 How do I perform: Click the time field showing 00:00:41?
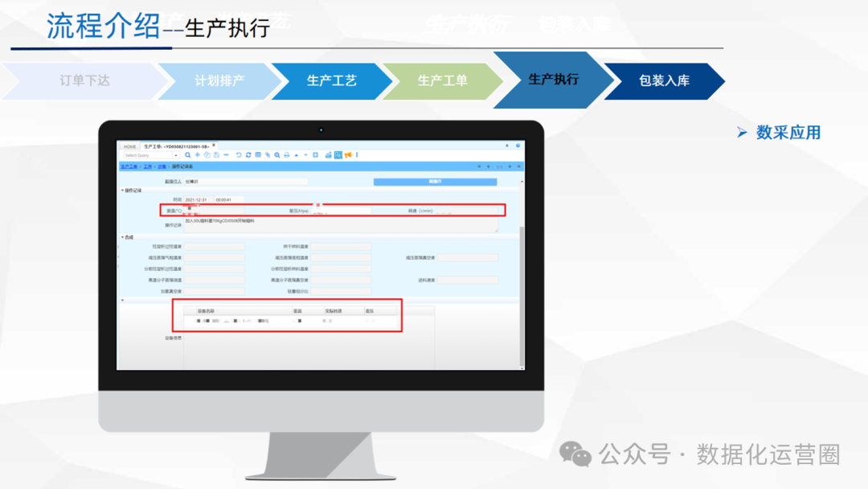point(229,199)
